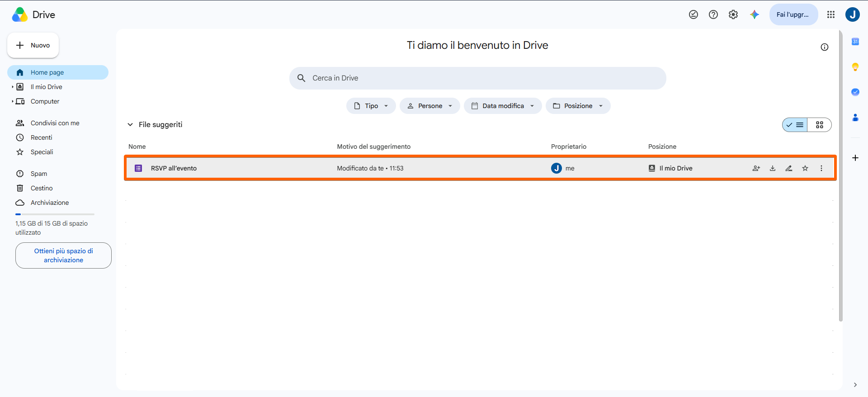Image resolution: width=868 pixels, height=397 pixels.
Task: Open more actions for RSVP all'evento
Action: click(x=821, y=168)
